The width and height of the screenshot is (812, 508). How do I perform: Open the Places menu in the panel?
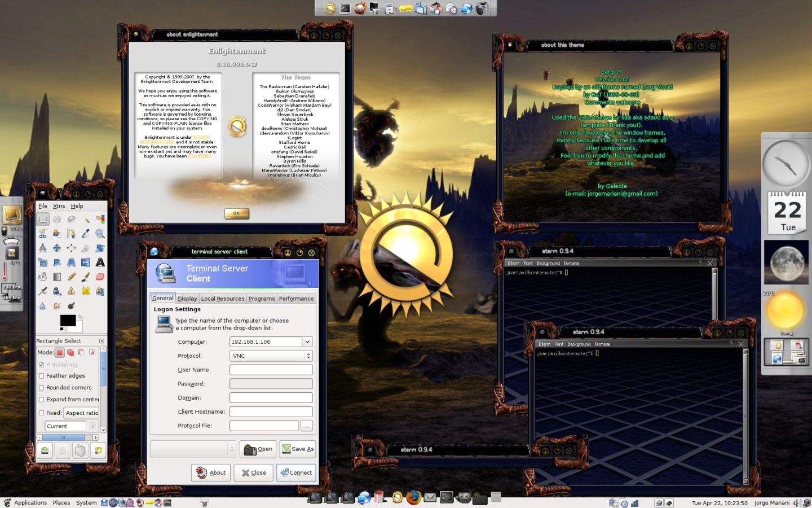point(61,502)
